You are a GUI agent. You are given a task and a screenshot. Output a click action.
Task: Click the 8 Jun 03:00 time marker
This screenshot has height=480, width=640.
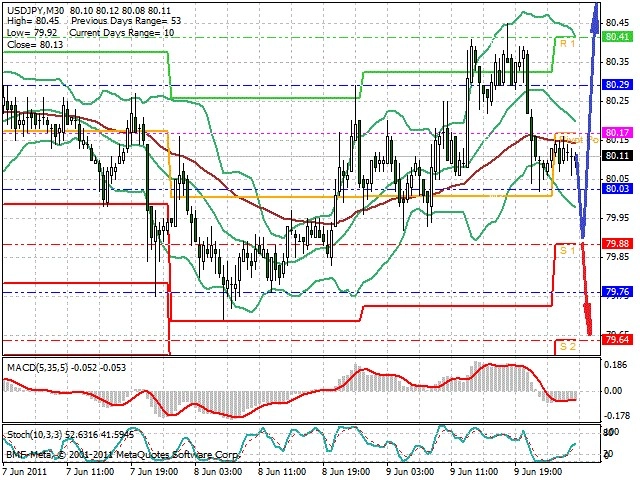[x=217, y=472]
